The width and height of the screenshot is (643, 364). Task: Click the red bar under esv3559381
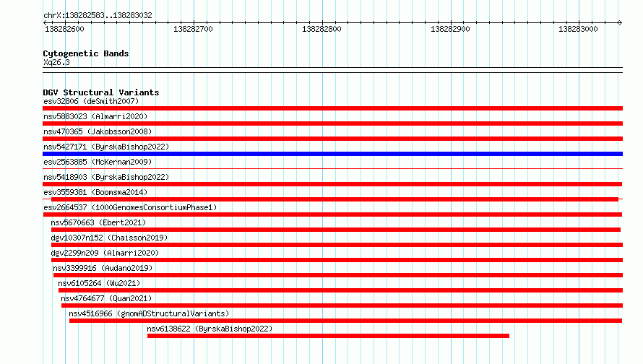[335, 199]
